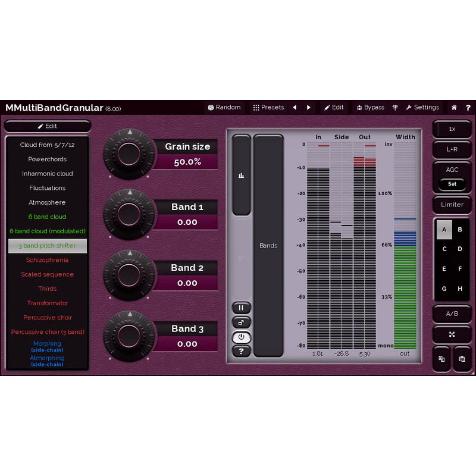The height and width of the screenshot is (476, 476).
Task: Select preset slot H
Action: (x=460, y=289)
